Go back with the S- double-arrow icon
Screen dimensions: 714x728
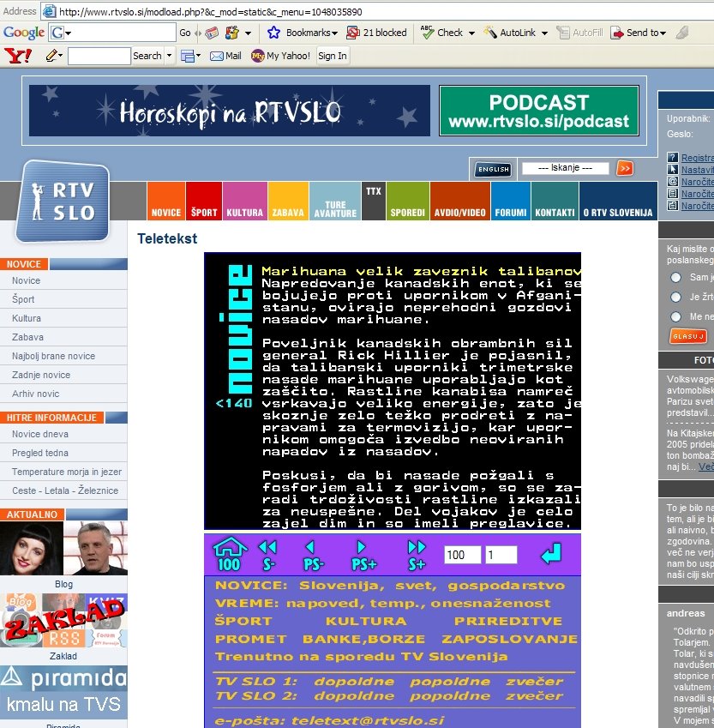[x=268, y=554]
